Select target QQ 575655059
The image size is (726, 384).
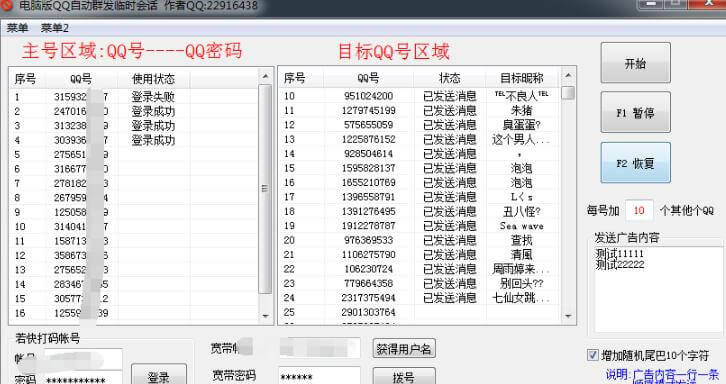369,125
